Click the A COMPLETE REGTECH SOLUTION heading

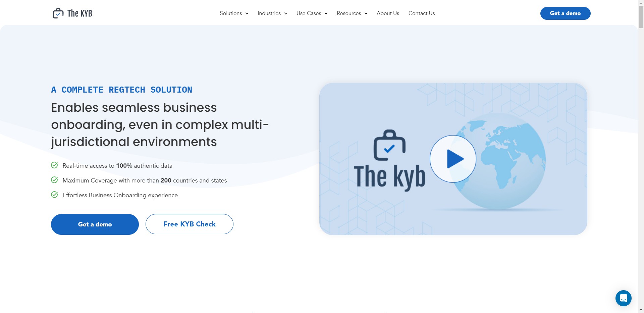121,90
